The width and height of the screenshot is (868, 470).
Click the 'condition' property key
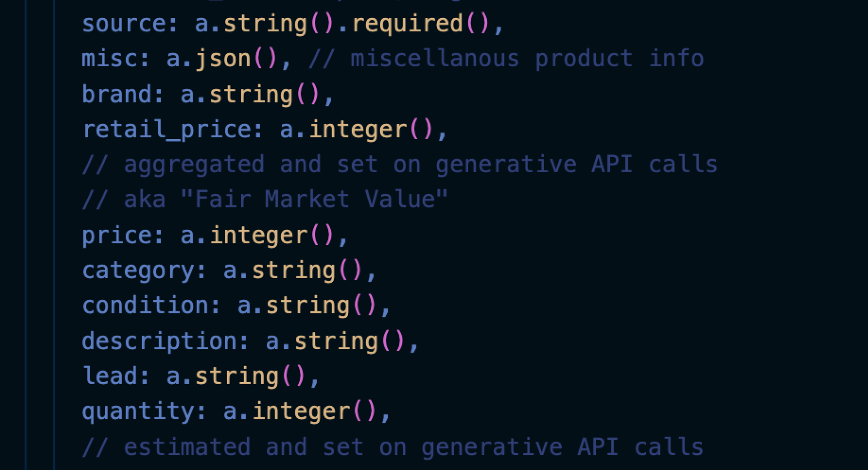tap(145, 306)
